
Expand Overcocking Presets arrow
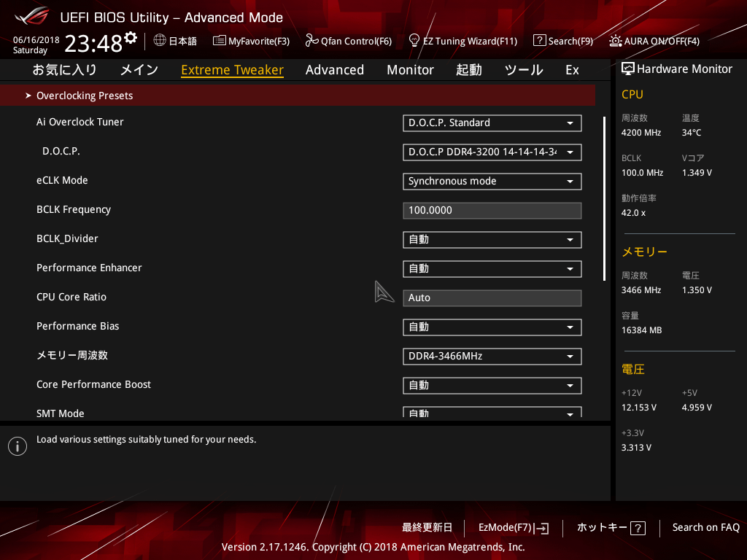click(x=28, y=96)
